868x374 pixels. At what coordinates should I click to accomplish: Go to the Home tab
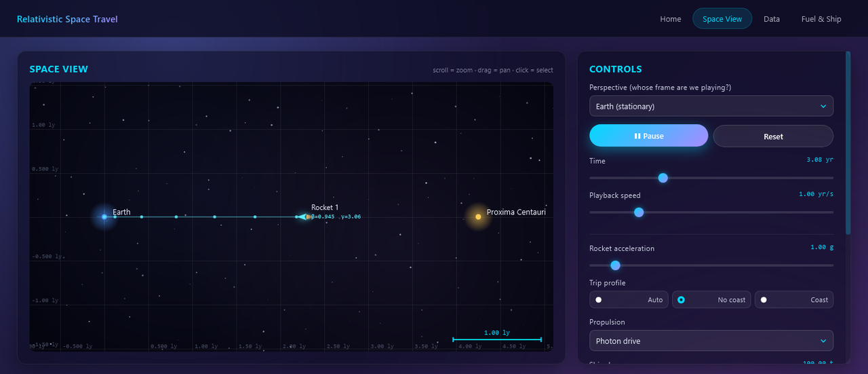coord(671,19)
